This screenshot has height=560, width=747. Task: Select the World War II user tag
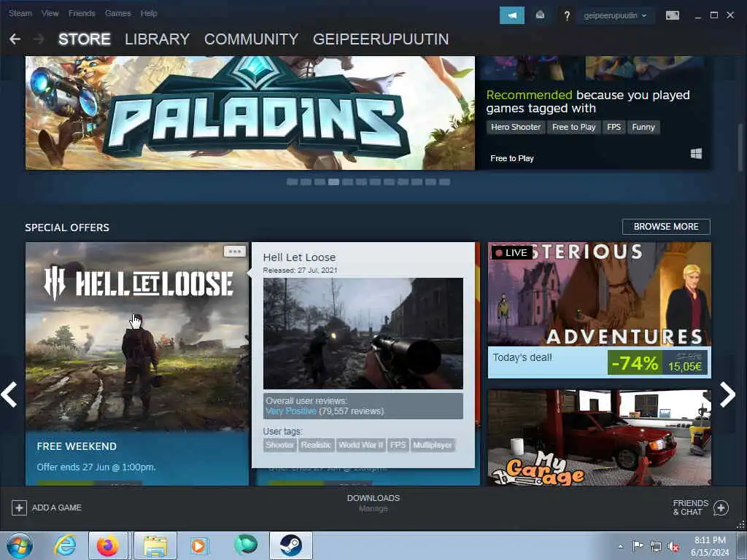click(x=360, y=445)
